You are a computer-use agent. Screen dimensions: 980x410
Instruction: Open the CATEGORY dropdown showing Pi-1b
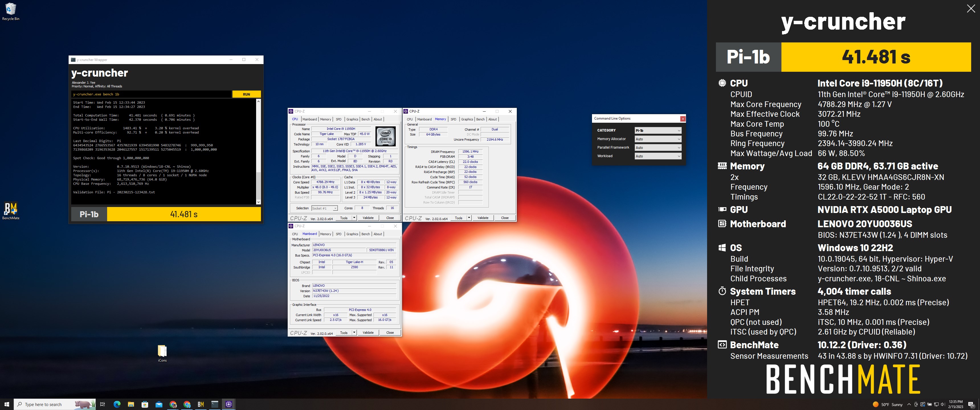[658, 130]
